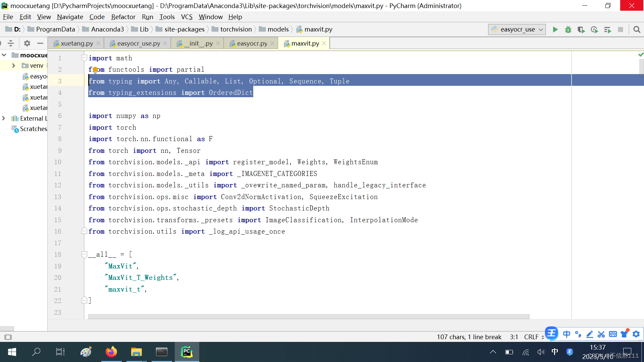The width and height of the screenshot is (644, 362).
Task: Switch to easyocr.py tab
Action: (252, 43)
